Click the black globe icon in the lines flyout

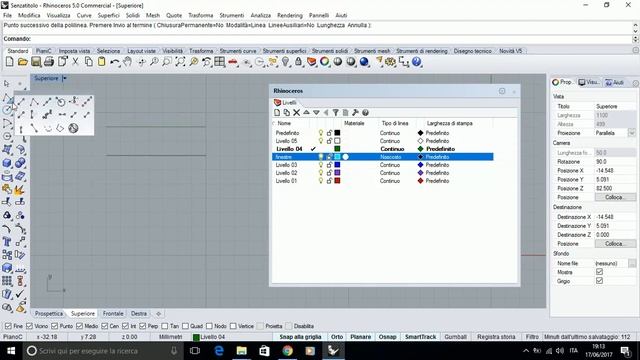click(x=73, y=128)
